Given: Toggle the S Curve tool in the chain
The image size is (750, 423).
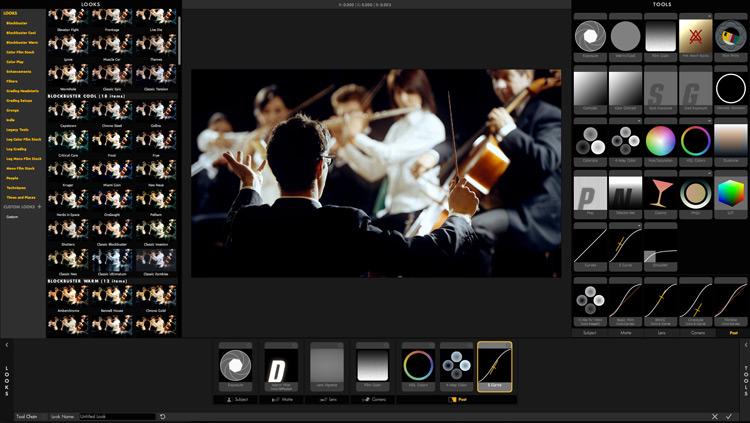Looking at the screenshot, I should [508, 345].
